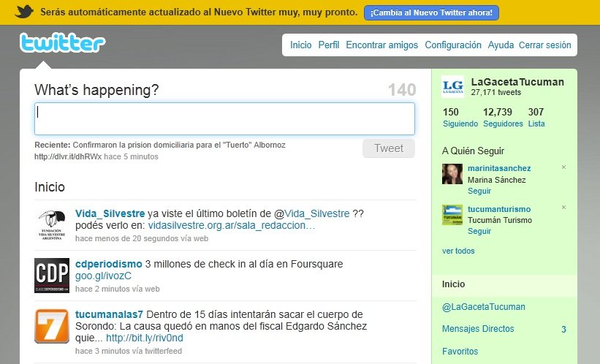The width and height of the screenshot is (600, 364).
Task: Click the ver todos link
Action: [x=458, y=251]
